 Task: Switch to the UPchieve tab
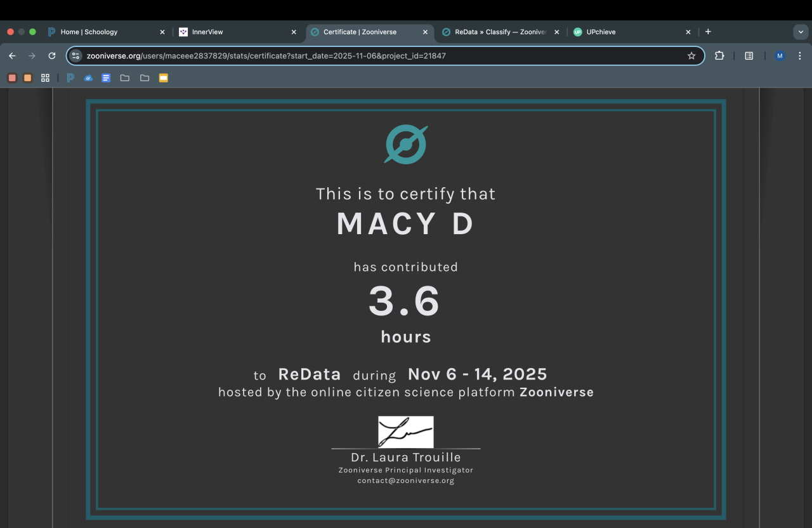pyautogui.click(x=632, y=32)
